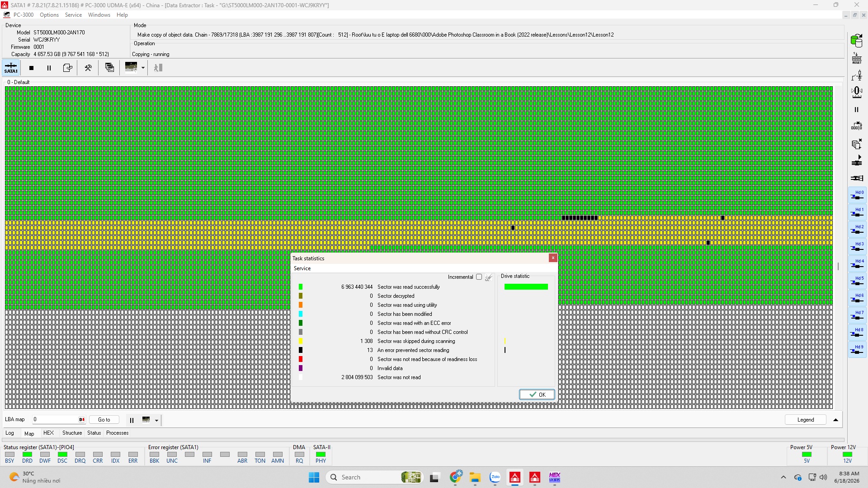The image size is (868, 488).
Task: Switch to the HEX tab
Action: click(48, 433)
